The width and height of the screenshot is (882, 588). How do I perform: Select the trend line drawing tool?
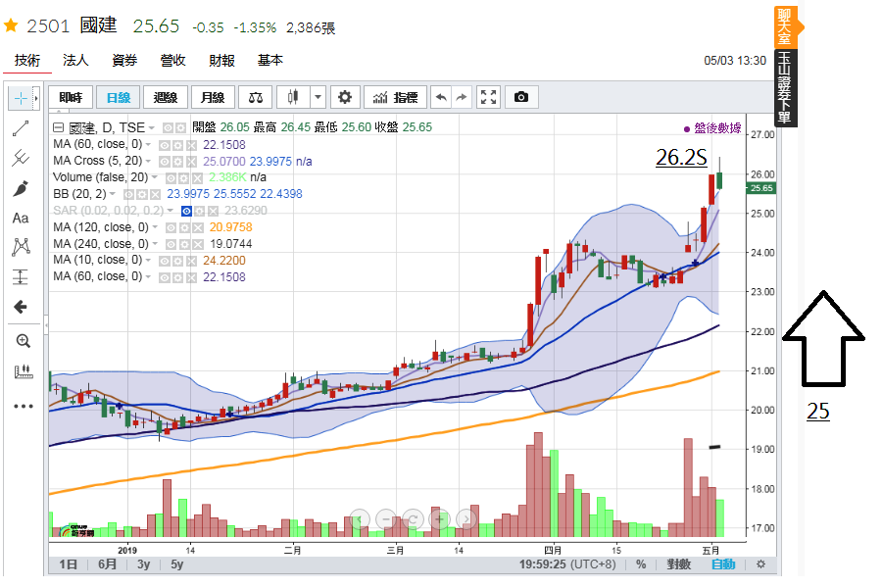21,128
